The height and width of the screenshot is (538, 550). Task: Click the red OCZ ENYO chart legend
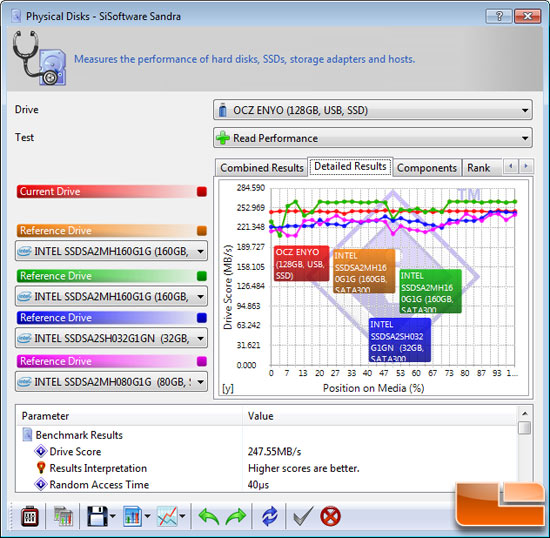point(301,263)
